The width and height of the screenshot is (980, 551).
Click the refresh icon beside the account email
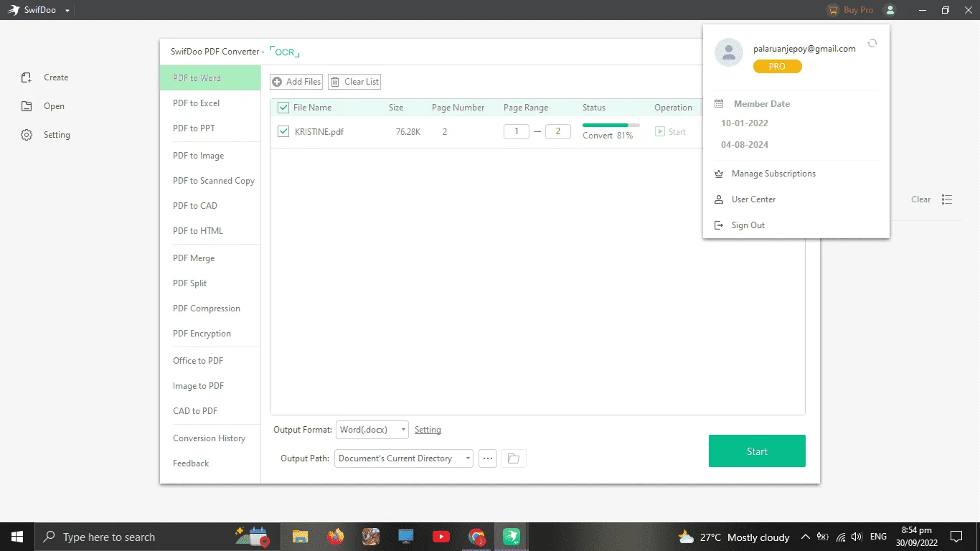pos(872,43)
